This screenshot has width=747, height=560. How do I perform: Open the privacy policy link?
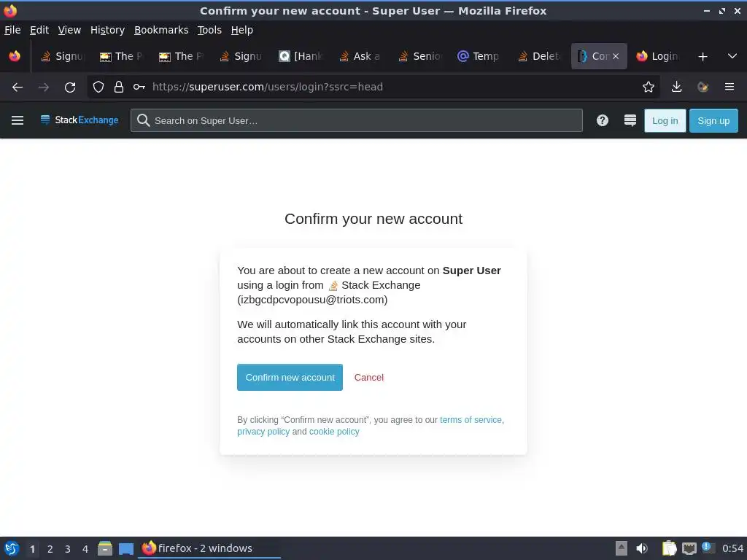pos(263,432)
